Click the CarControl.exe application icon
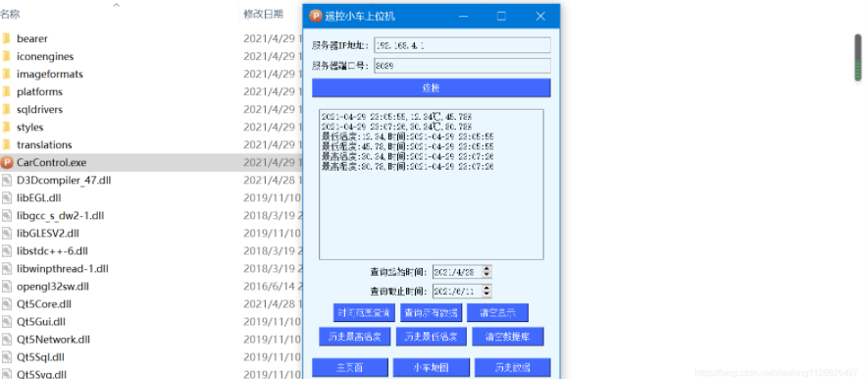Screen dimensions: 868x379 coord(7,162)
